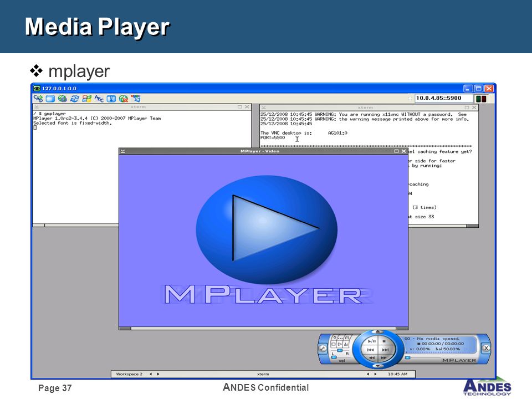Viewport: 532px width, 399px height.
Task: Skip to next track in MPlayer
Action: coord(386,350)
